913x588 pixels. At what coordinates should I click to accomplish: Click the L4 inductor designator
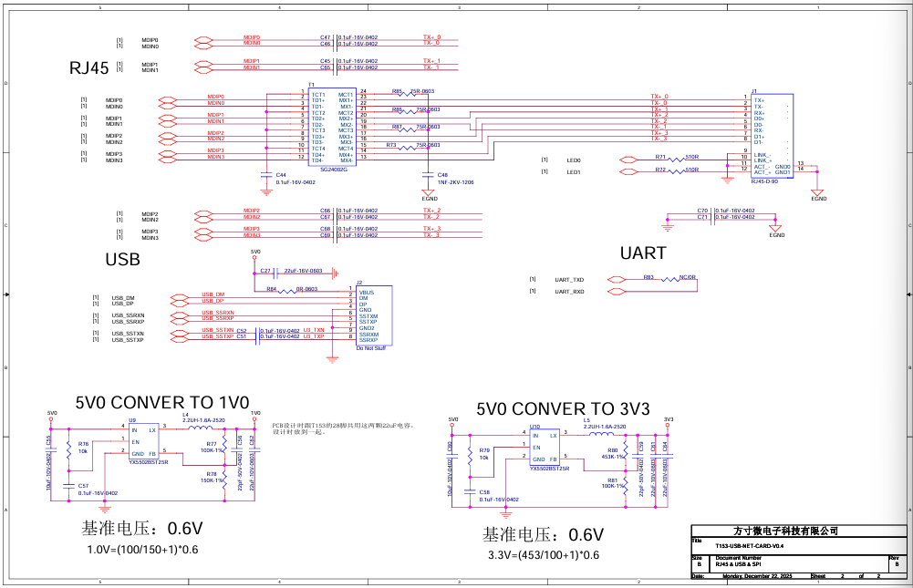click(186, 415)
